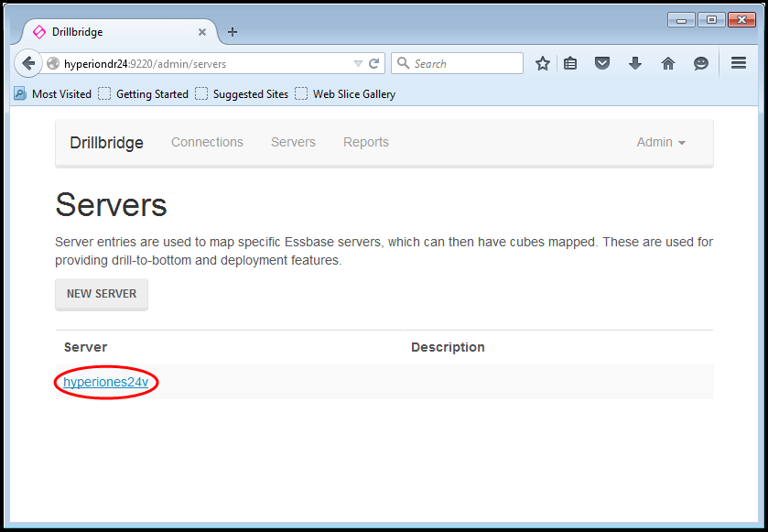This screenshot has height=532, width=768.
Task: Save page to Pocket icon
Action: pyautogui.click(x=602, y=64)
